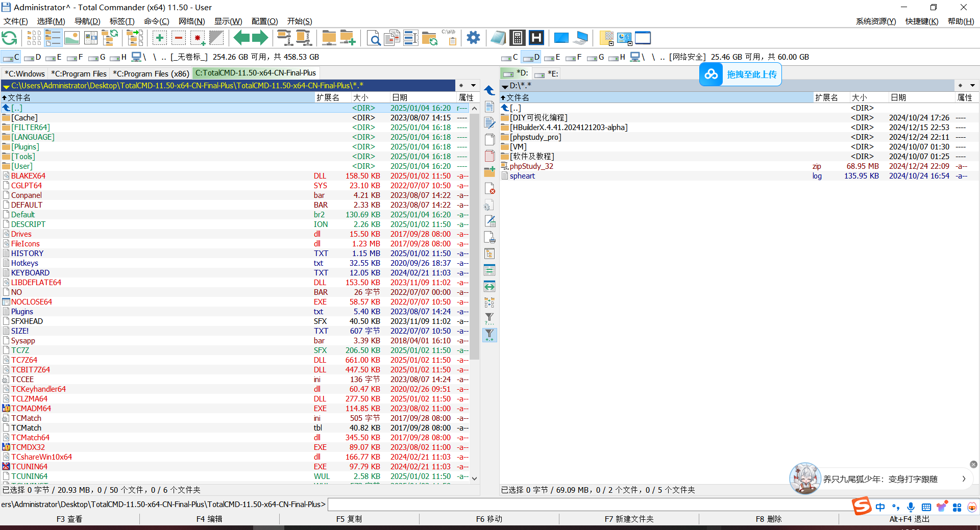Click the green plus select-all icon
980x530 pixels.
click(160, 38)
